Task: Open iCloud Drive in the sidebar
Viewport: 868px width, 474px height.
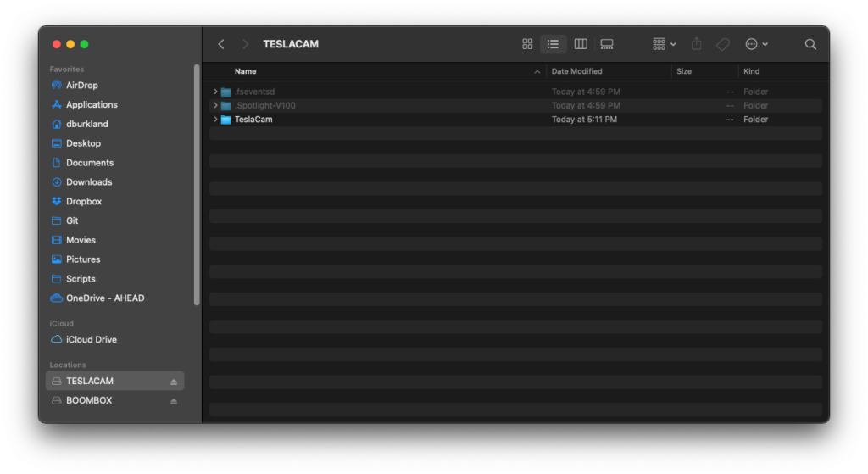Action: coord(91,339)
